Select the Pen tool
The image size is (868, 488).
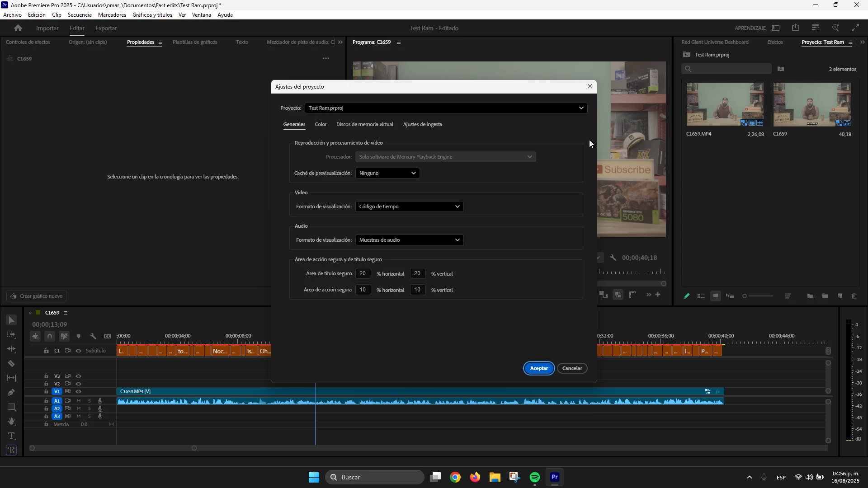point(11,393)
